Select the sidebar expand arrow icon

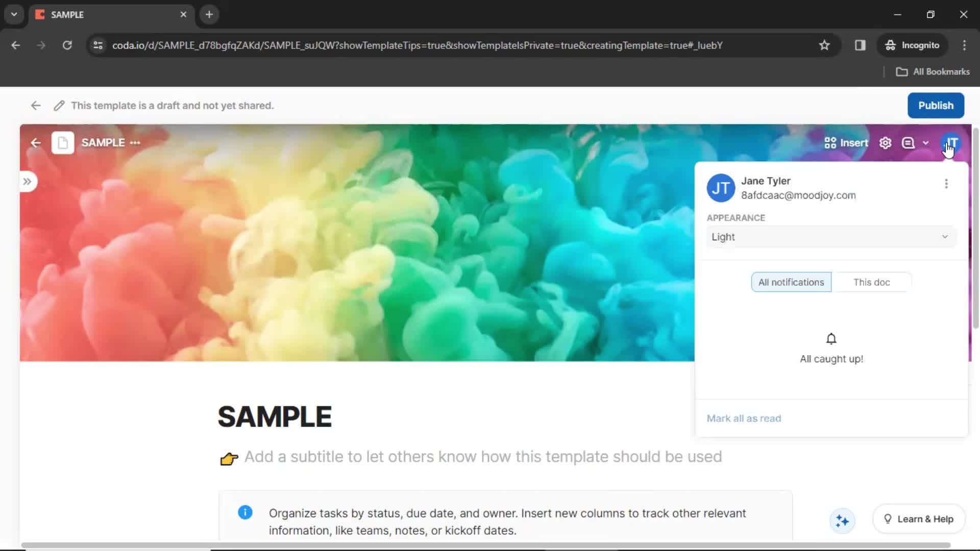point(27,181)
